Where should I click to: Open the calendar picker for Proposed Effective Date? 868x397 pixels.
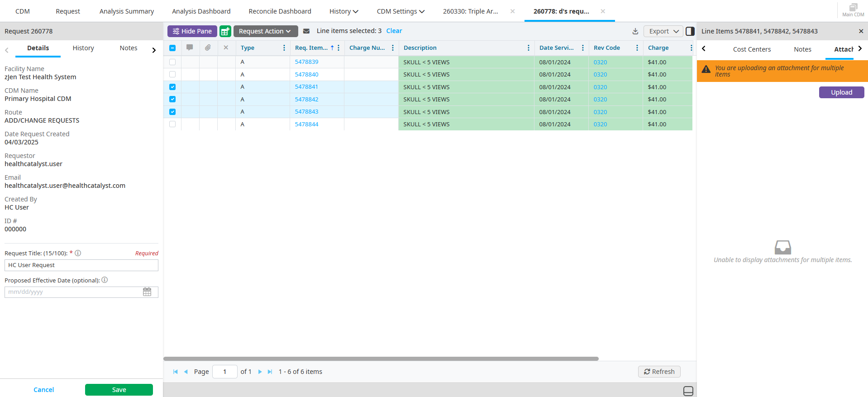coord(147,292)
